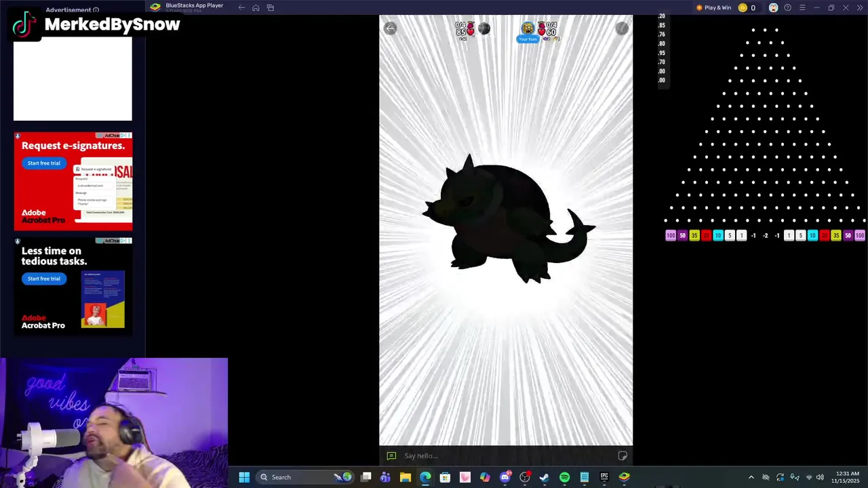Open Microsoft Edge from the taskbar
The image size is (868, 488).
pyautogui.click(x=425, y=477)
